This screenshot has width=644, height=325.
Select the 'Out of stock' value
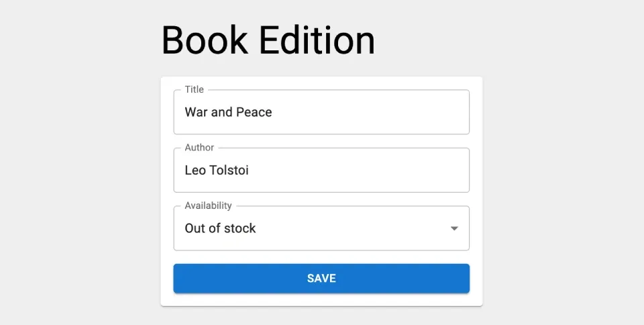coord(220,228)
